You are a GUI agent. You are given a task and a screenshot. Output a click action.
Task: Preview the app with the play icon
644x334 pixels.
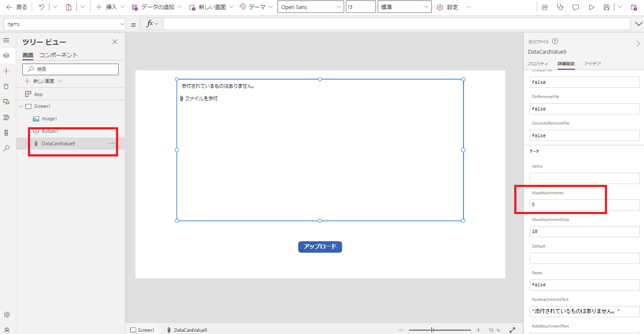(591, 7)
